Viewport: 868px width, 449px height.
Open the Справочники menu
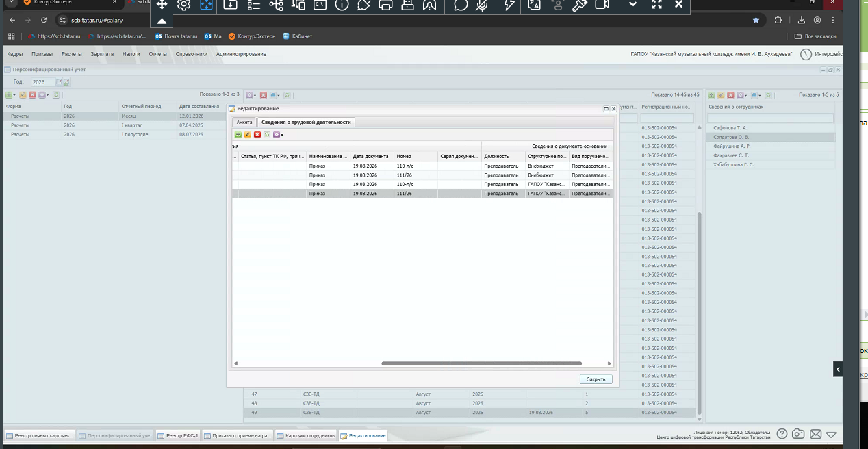(x=192, y=54)
